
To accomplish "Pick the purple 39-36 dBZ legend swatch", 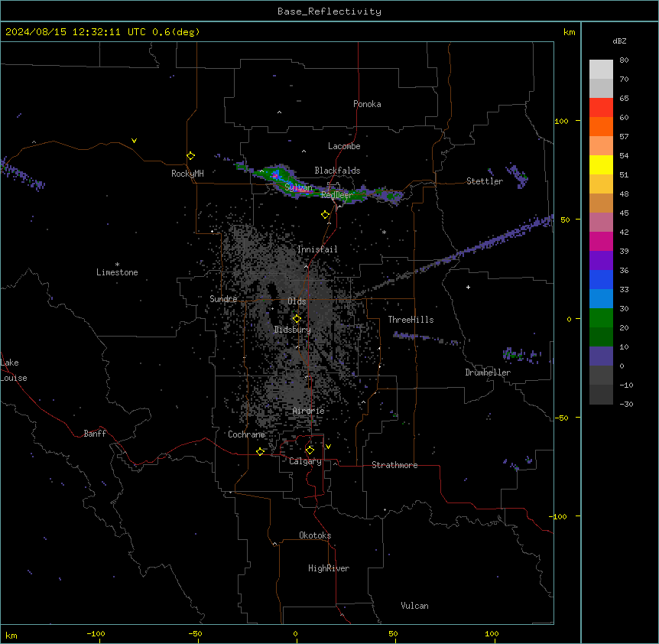I will pos(601,261).
